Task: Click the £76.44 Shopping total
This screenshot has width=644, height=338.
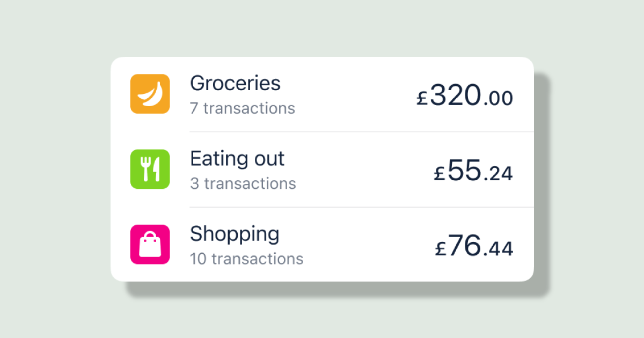Action: 474,247
